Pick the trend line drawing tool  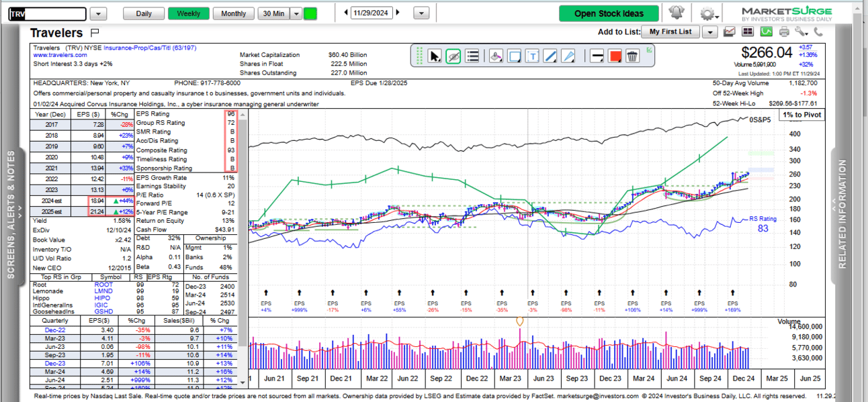pyautogui.click(x=550, y=56)
